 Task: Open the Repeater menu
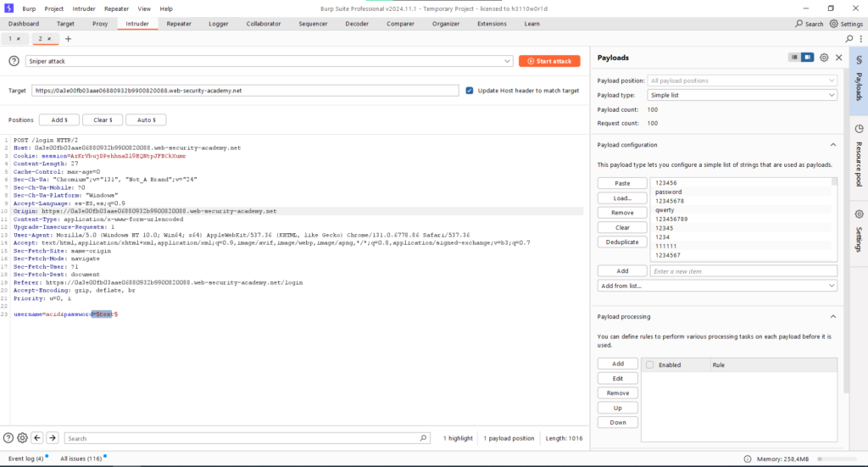pyautogui.click(x=116, y=8)
